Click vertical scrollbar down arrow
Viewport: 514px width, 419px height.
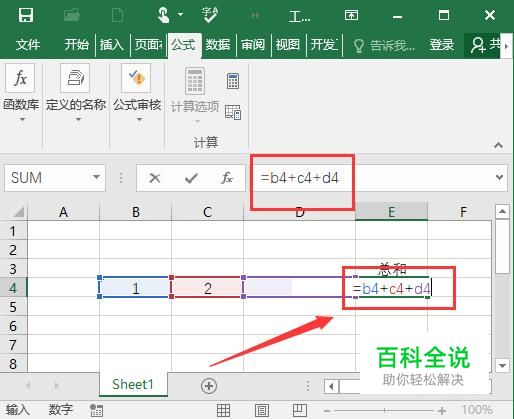click(502, 365)
